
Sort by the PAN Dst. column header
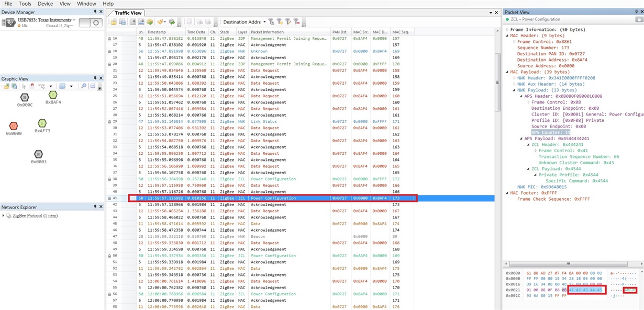pyautogui.click(x=341, y=32)
